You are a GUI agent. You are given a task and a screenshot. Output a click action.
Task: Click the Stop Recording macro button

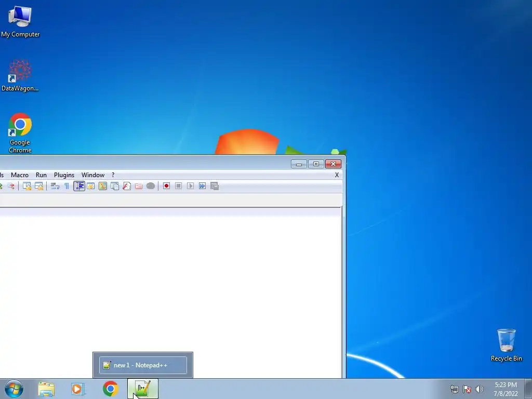click(179, 186)
